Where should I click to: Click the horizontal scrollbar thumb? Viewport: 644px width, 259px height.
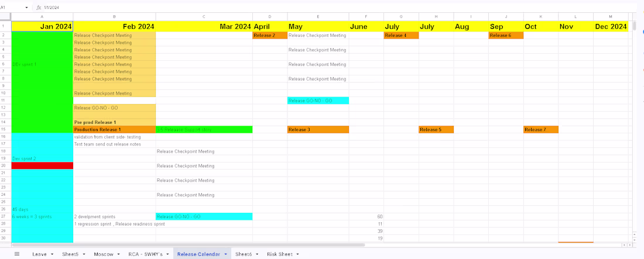[x=188, y=245]
